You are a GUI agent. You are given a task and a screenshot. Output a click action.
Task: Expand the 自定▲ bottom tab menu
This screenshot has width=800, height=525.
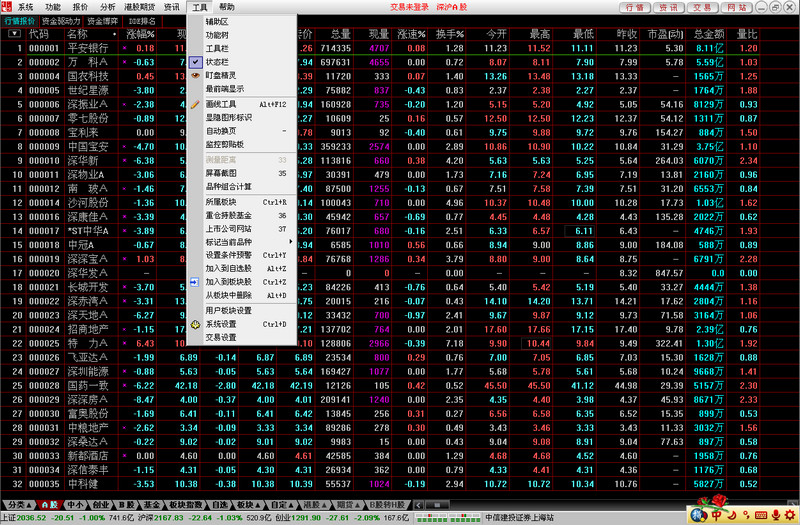point(282,505)
